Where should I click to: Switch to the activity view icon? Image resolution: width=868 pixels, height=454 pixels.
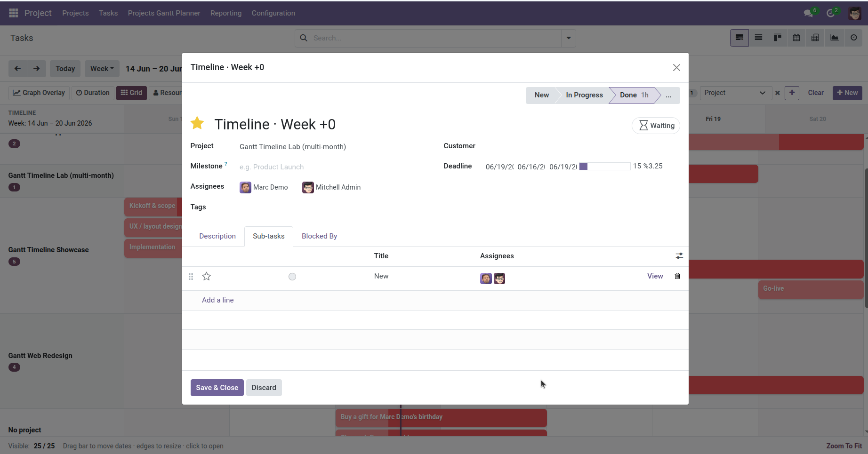coord(853,38)
